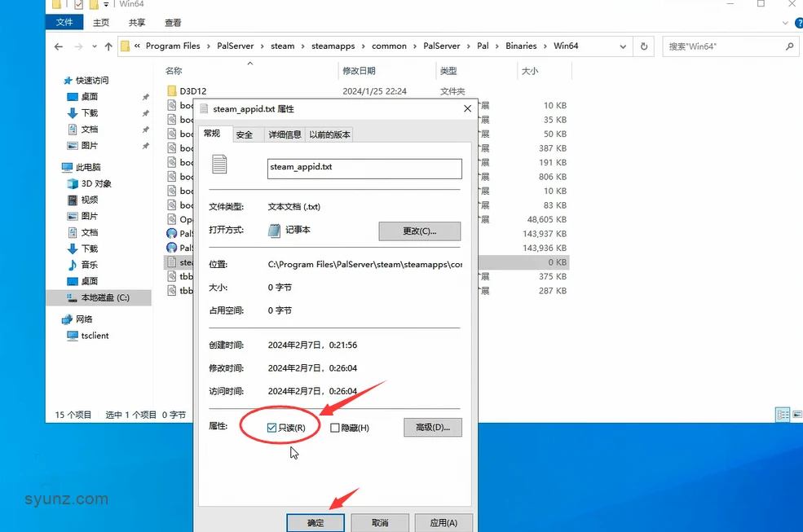This screenshot has width=803, height=532.
Task: Click the 确定 button in properties dialog
Action: [x=315, y=523]
